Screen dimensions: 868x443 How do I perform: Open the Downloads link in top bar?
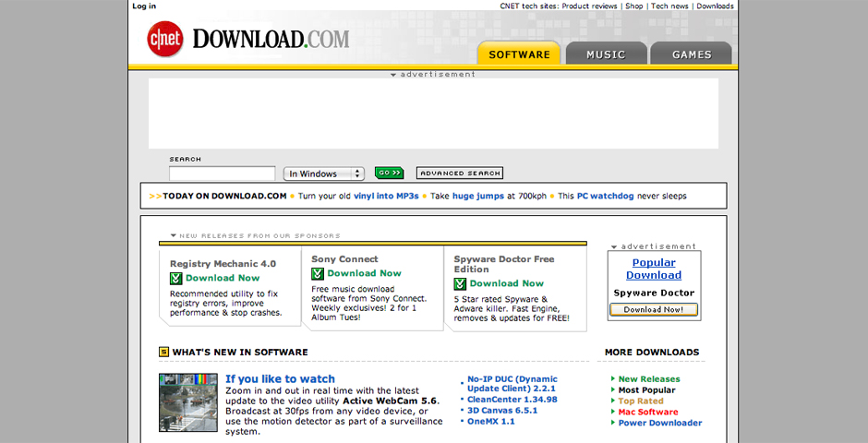pyautogui.click(x=716, y=6)
